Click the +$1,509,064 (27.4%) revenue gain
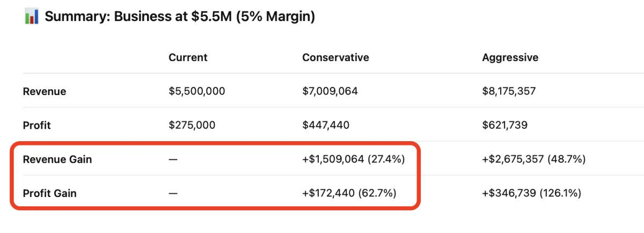 [354, 159]
